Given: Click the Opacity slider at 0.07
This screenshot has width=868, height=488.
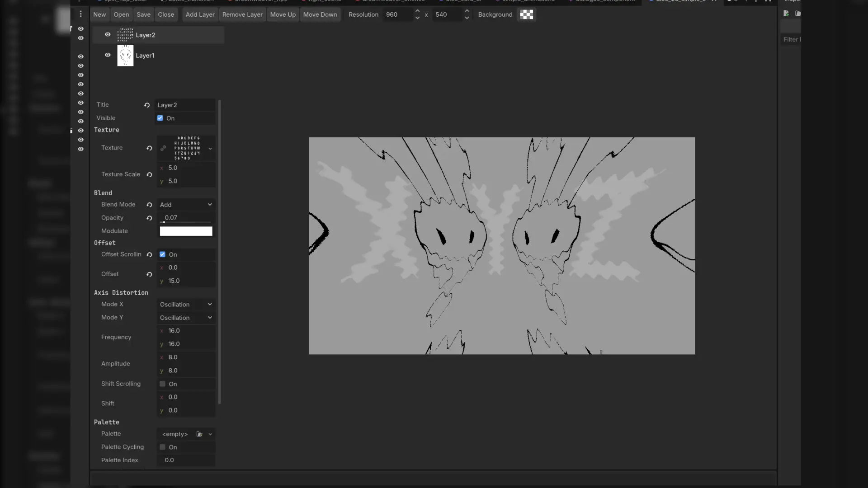Looking at the screenshot, I should point(186,218).
